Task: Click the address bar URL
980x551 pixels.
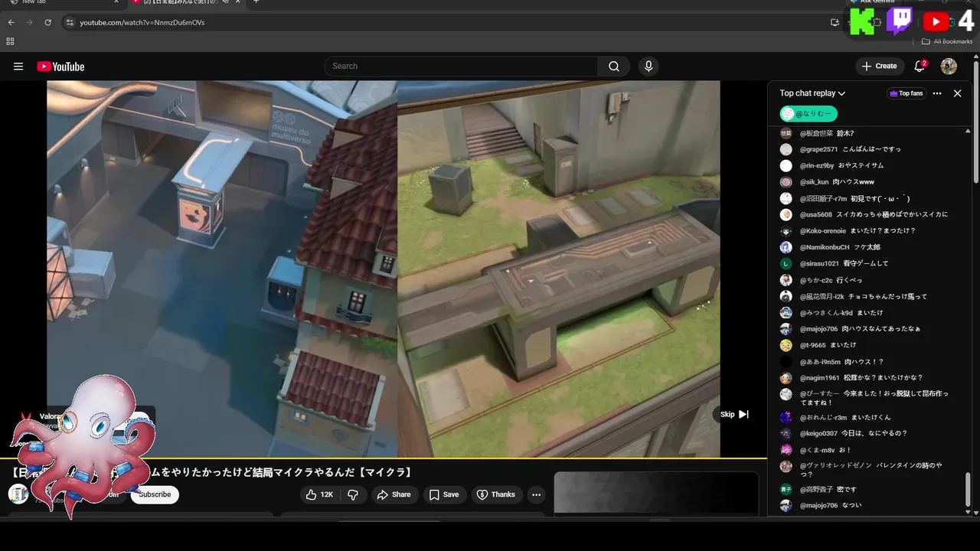Action: tap(142, 23)
